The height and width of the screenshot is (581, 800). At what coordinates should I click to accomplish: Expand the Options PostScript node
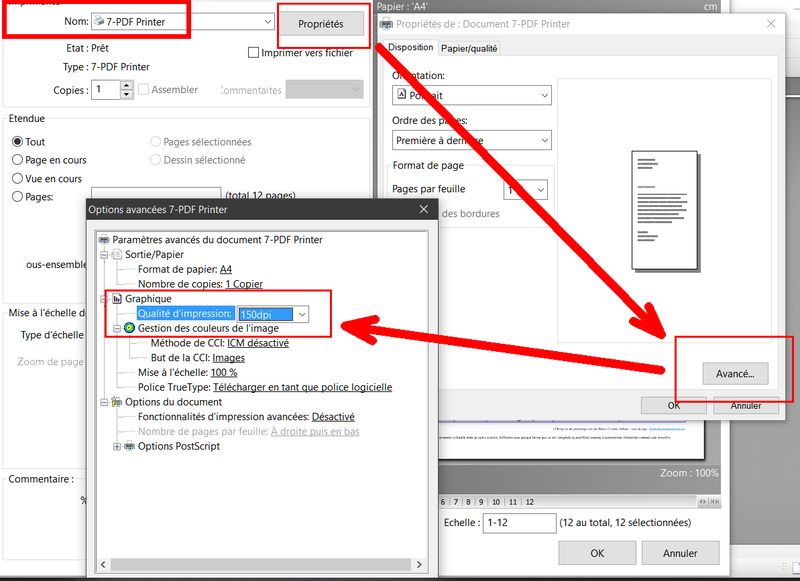pos(117,446)
